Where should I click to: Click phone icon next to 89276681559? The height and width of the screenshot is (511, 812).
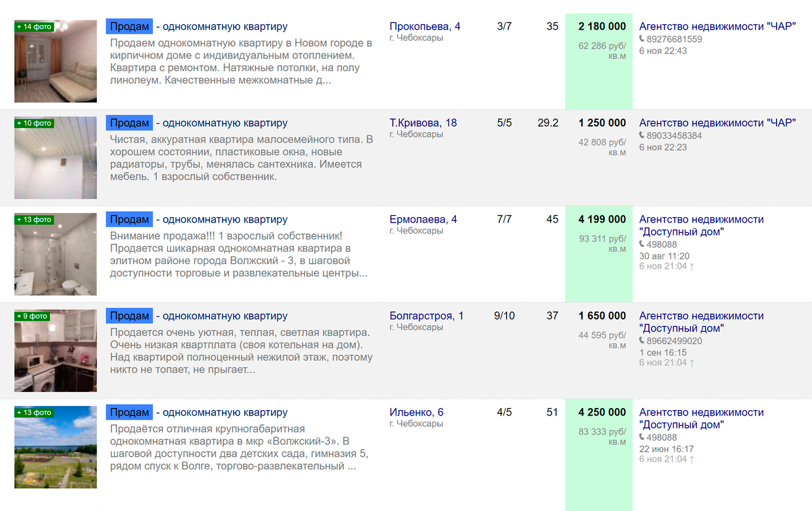click(642, 39)
